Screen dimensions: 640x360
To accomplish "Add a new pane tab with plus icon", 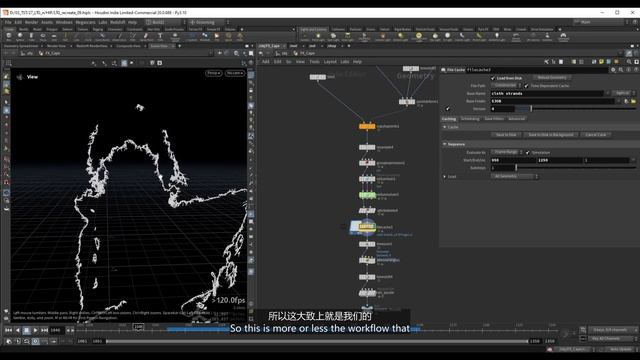I will click(179, 46).
